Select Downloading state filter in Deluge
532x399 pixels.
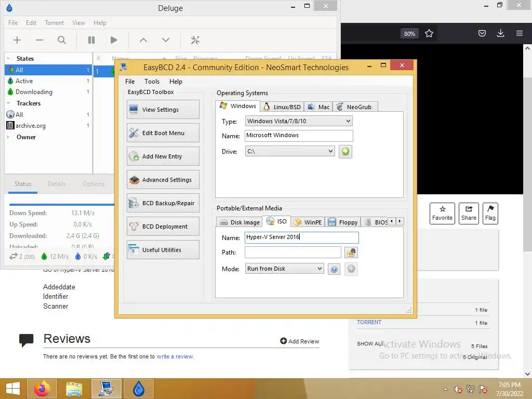48,92
